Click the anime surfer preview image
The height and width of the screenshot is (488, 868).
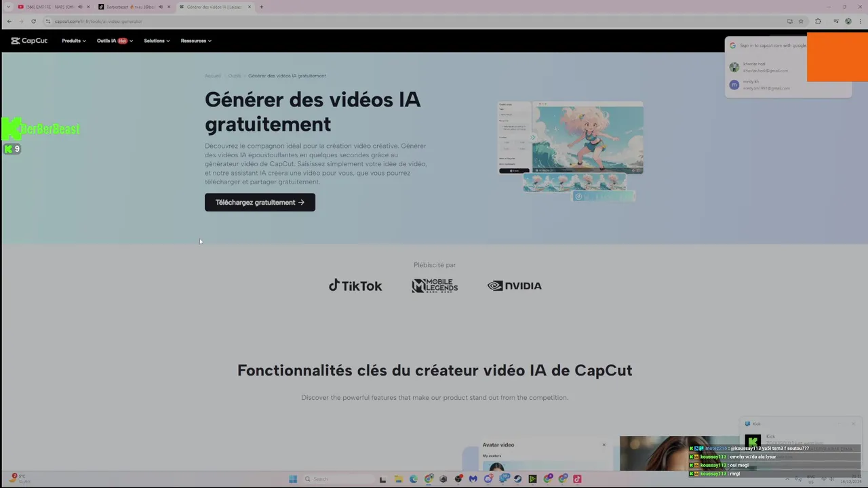click(x=587, y=138)
